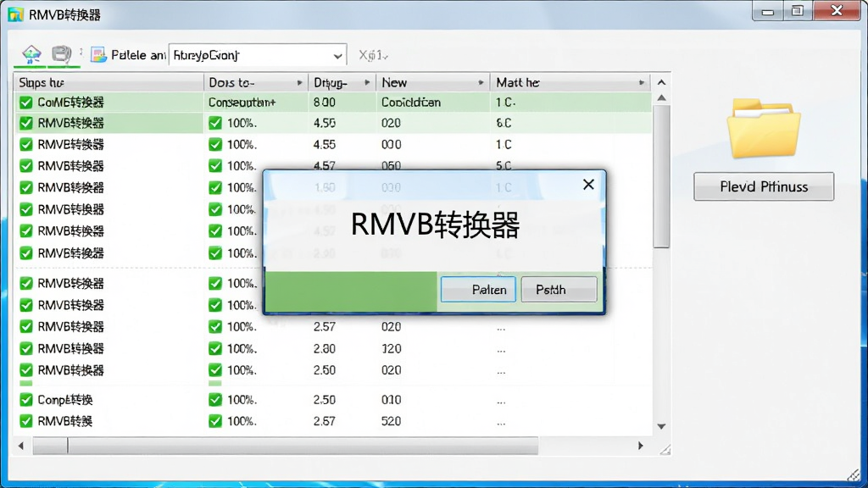This screenshot has width=868, height=488.
Task: Uncheck the Compt转换 row checkbox
Action: [x=26, y=400]
